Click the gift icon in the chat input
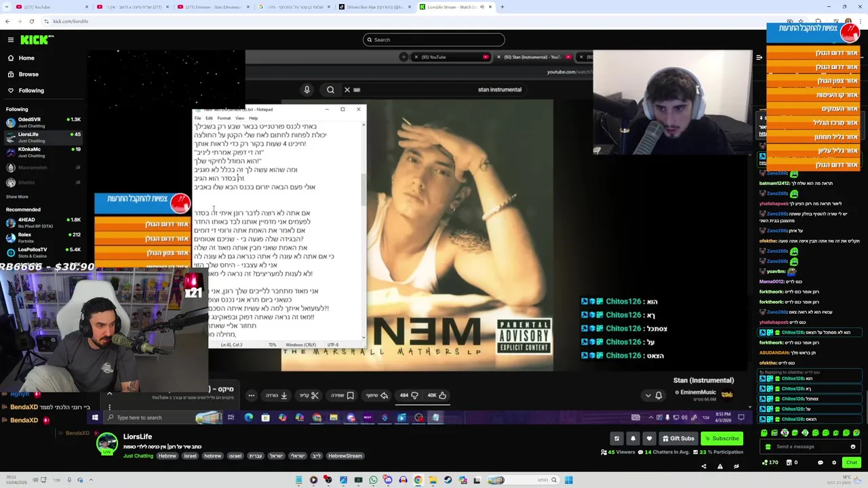The width and height of the screenshot is (868, 488). pos(768,447)
